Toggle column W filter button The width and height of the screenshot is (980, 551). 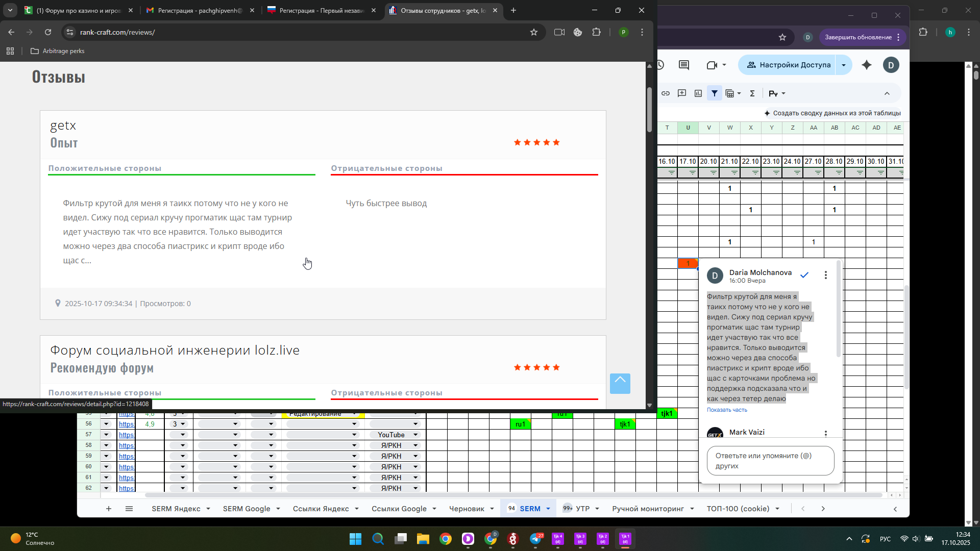tap(734, 173)
